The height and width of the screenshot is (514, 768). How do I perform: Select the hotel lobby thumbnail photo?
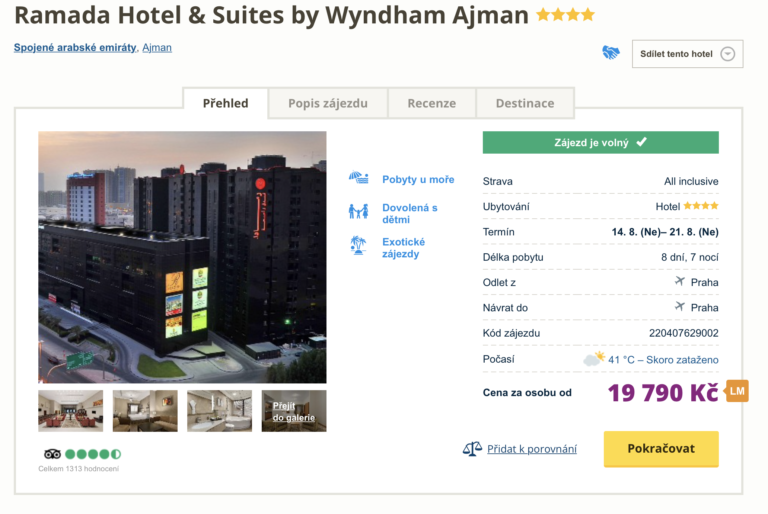70,411
